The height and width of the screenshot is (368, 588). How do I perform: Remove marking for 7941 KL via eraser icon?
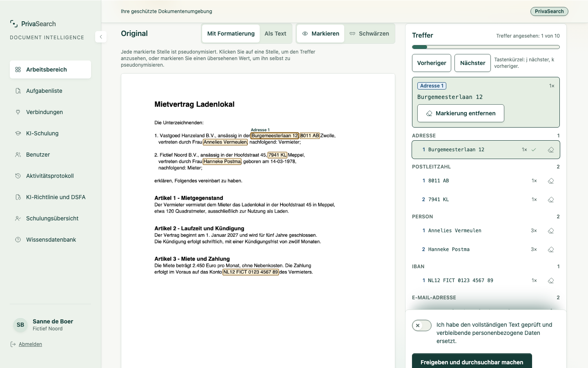point(551,200)
